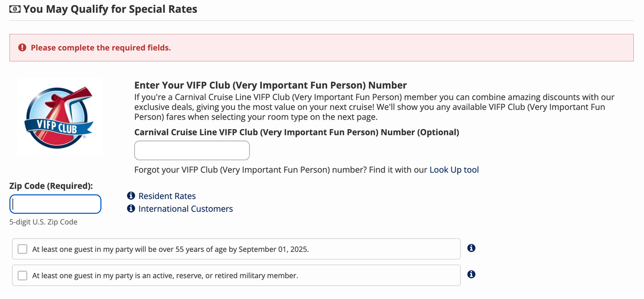644x299 pixels.
Task: Click the info icon beside International Customers
Action: (131, 209)
